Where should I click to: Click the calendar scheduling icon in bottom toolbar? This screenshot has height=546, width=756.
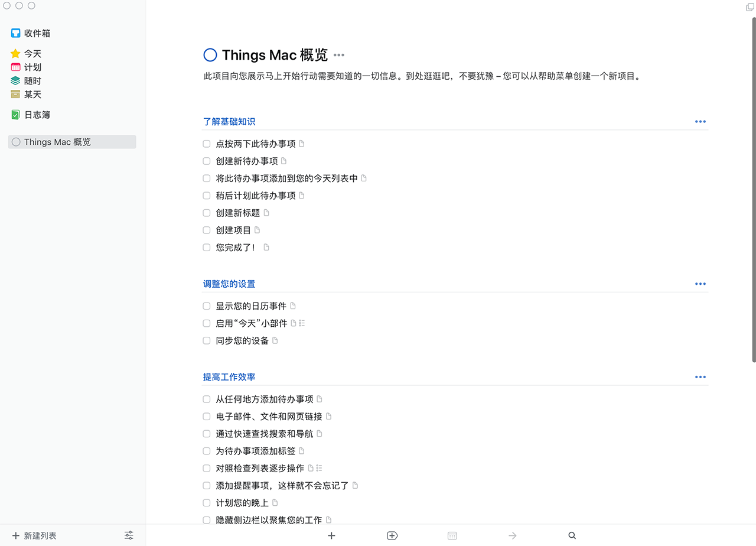click(x=452, y=535)
